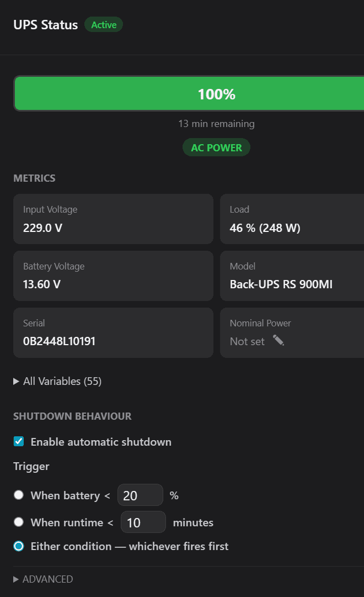Click the Serial number metric card

(113, 332)
